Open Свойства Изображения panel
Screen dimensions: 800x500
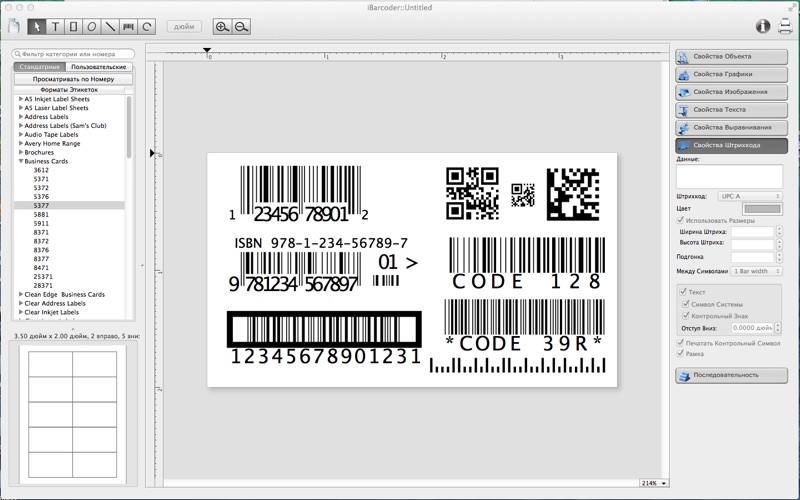[x=731, y=92]
